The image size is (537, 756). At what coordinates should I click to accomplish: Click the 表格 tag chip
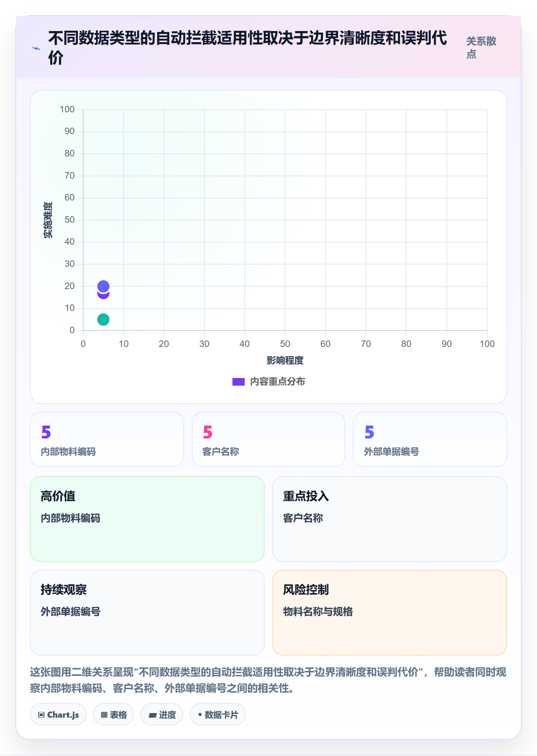click(114, 715)
